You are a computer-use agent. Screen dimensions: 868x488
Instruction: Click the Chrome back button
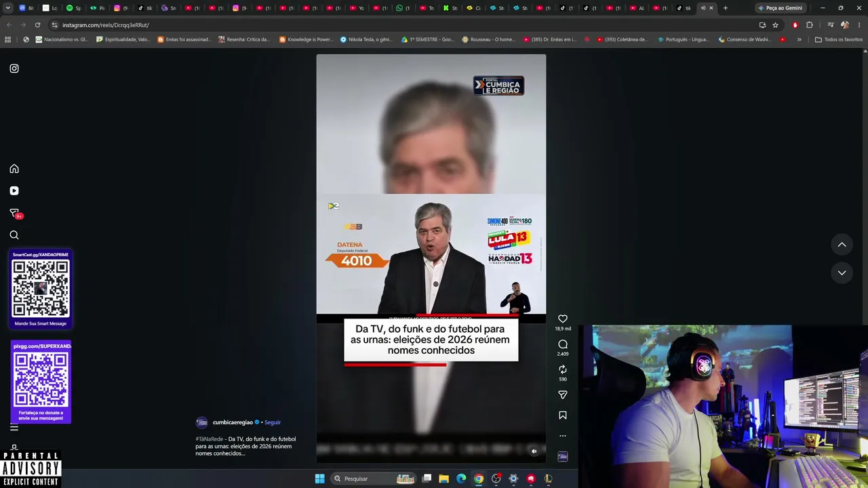click(9, 25)
